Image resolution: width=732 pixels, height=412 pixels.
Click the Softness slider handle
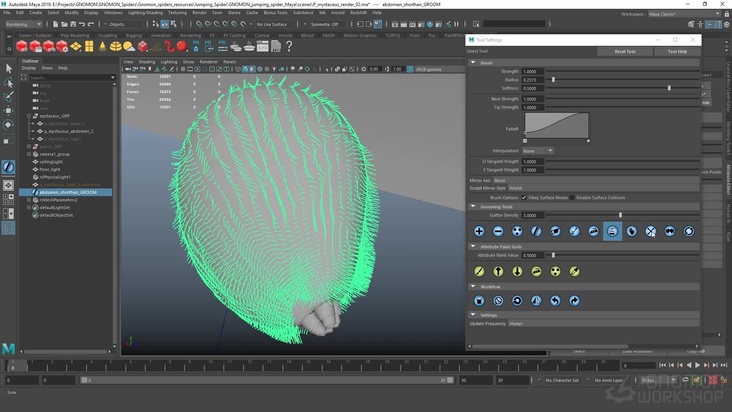[x=669, y=88]
